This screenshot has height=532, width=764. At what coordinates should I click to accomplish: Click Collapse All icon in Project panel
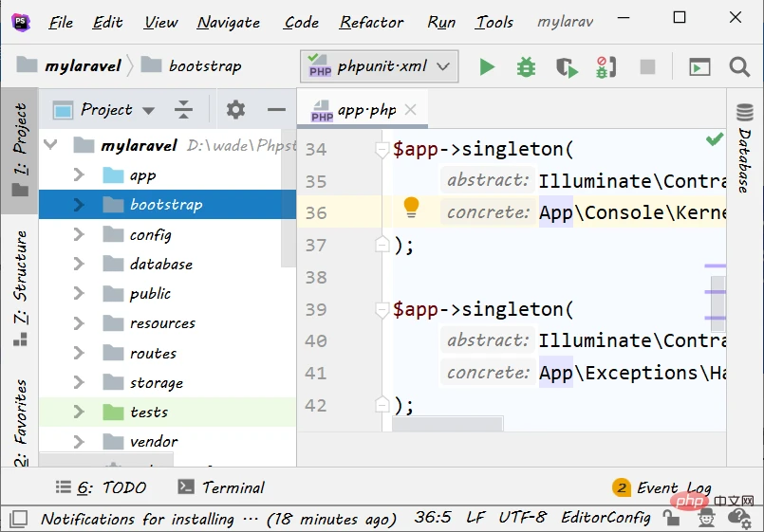pyautogui.click(x=184, y=110)
